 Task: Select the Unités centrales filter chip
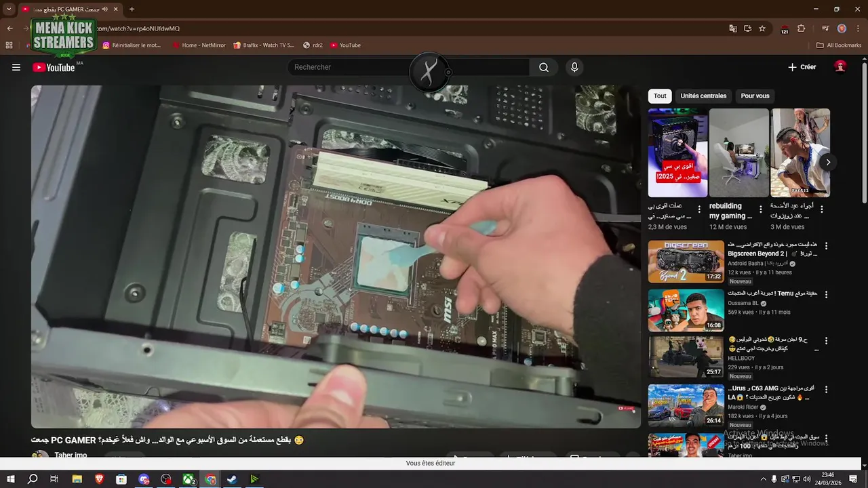(703, 96)
